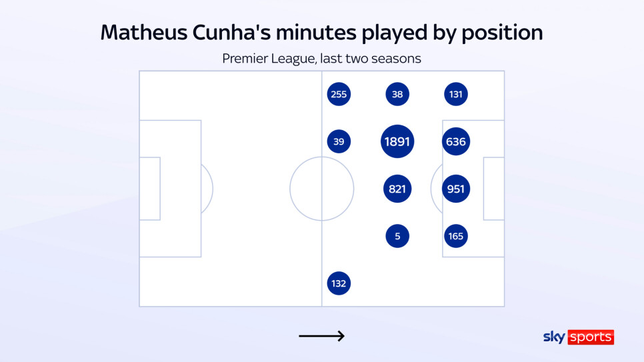Viewport: 644px width, 362px height.
Task: Click the right six-yard goal box
Action: 493,189
